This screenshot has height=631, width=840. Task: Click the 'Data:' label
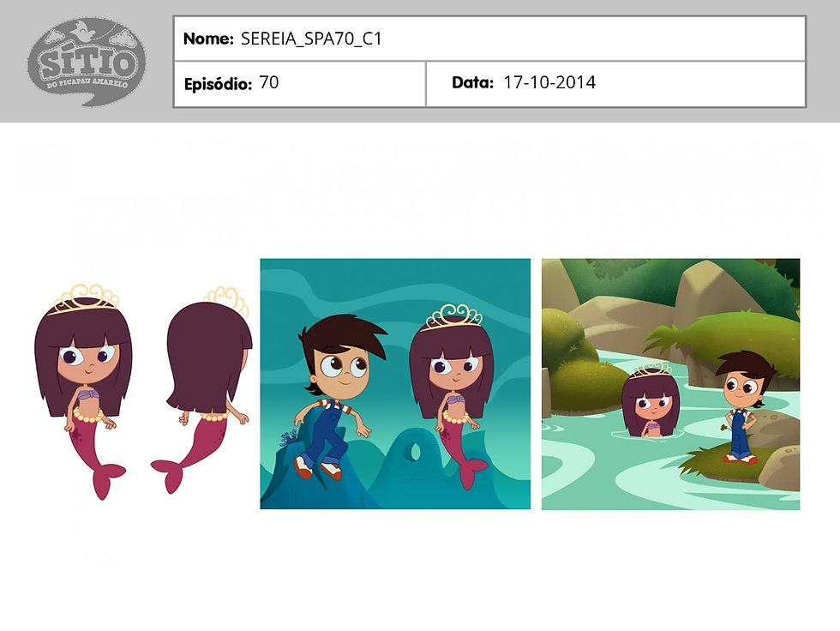point(472,82)
